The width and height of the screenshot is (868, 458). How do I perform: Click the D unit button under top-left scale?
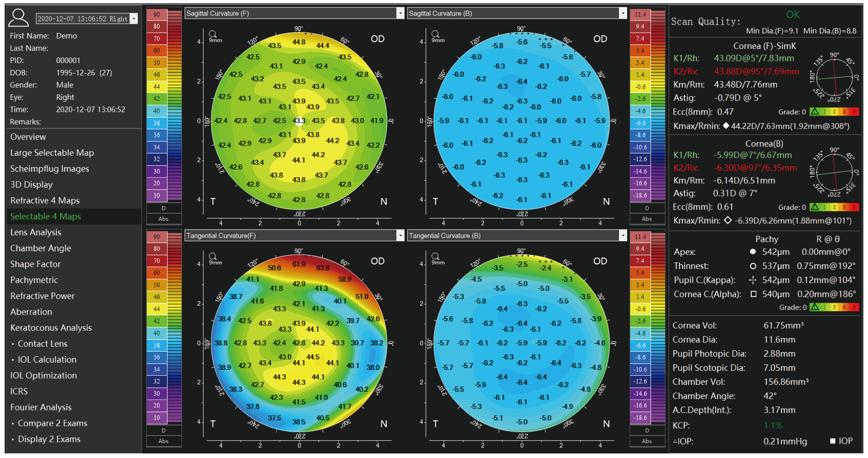(x=164, y=208)
